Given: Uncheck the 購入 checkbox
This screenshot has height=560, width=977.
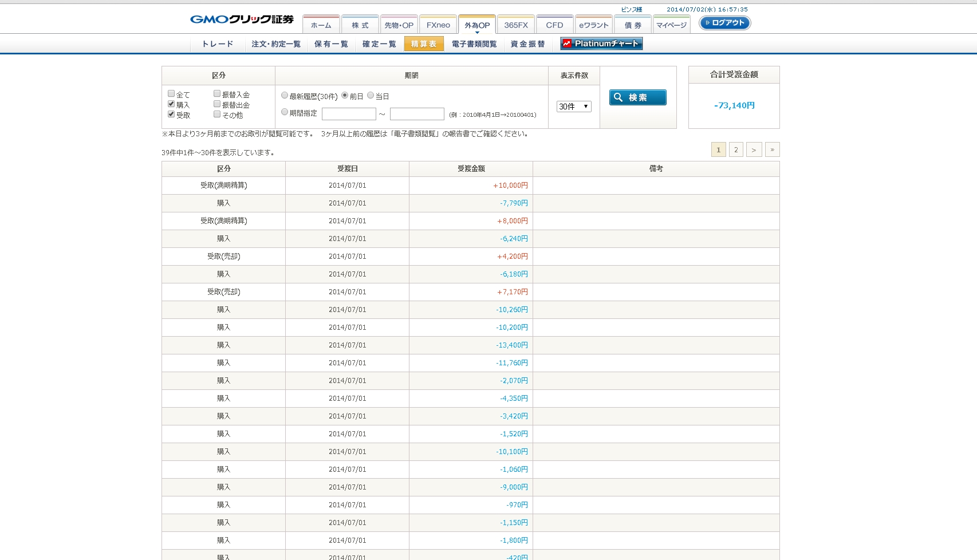Looking at the screenshot, I should 171,104.
